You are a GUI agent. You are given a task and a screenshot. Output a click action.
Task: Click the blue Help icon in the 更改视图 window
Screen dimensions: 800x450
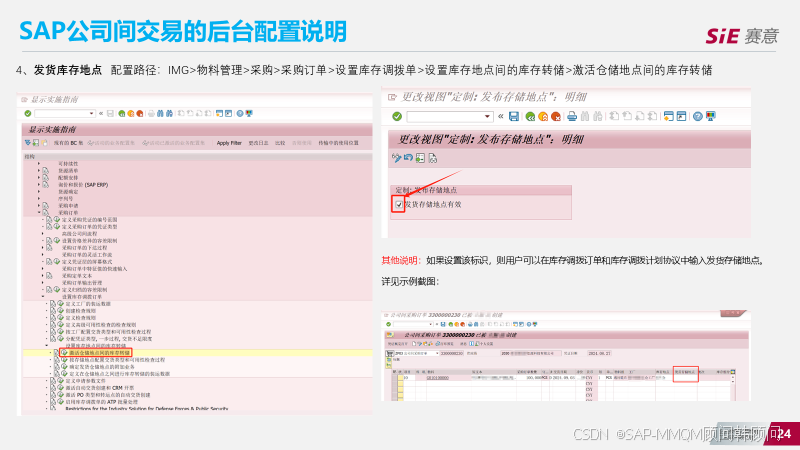[x=697, y=116]
